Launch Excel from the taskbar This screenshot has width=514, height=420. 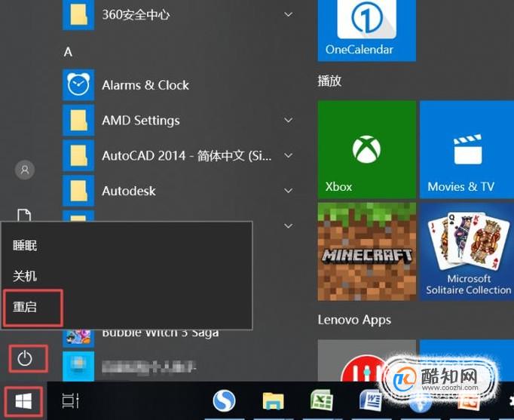[x=322, y=400]
